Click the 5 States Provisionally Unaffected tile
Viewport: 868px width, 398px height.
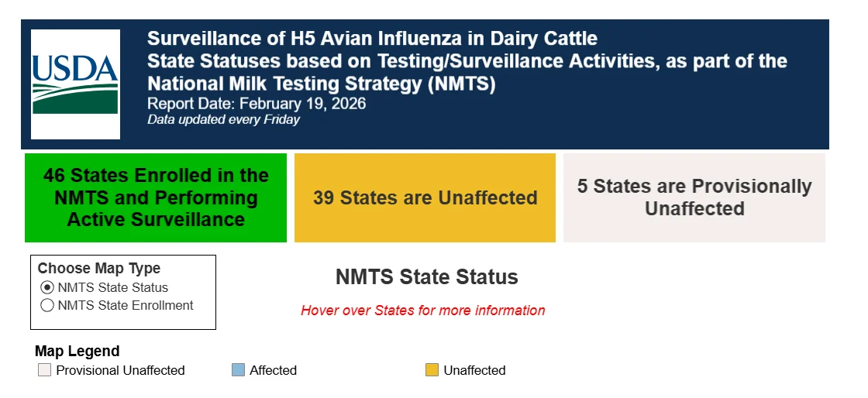(x=694, y=198)
